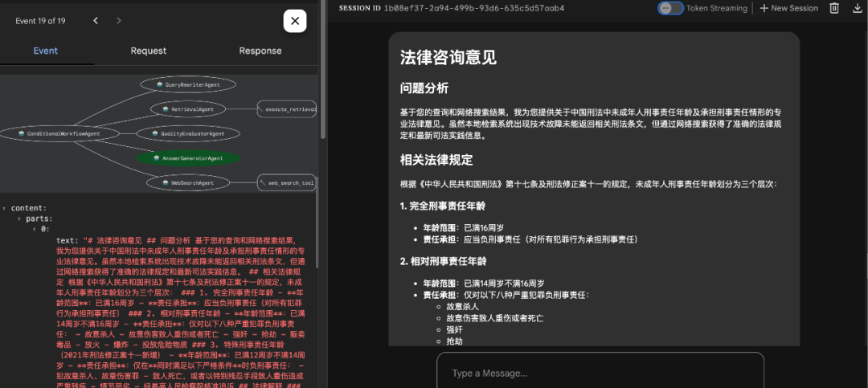Collapse the 0 index tree node
The image size is (868, 388).
[x=35, y=229]
